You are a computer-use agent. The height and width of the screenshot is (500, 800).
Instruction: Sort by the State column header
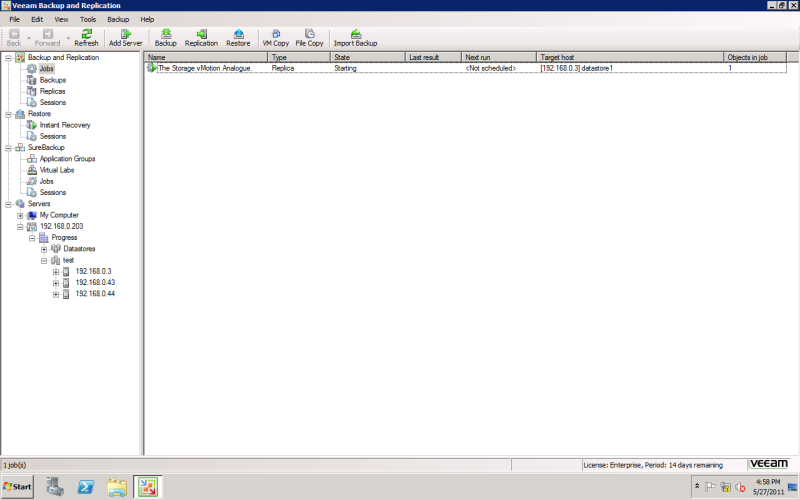click(368, 57)
